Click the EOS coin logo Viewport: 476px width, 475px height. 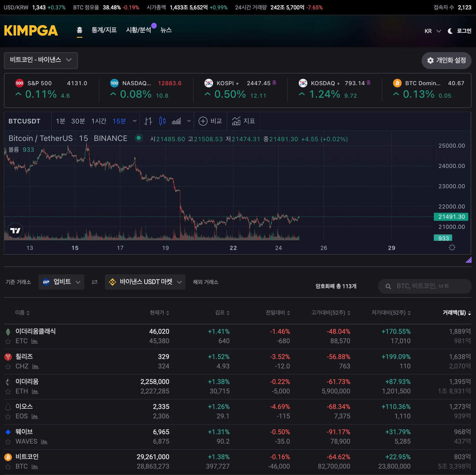coord(8,407)
